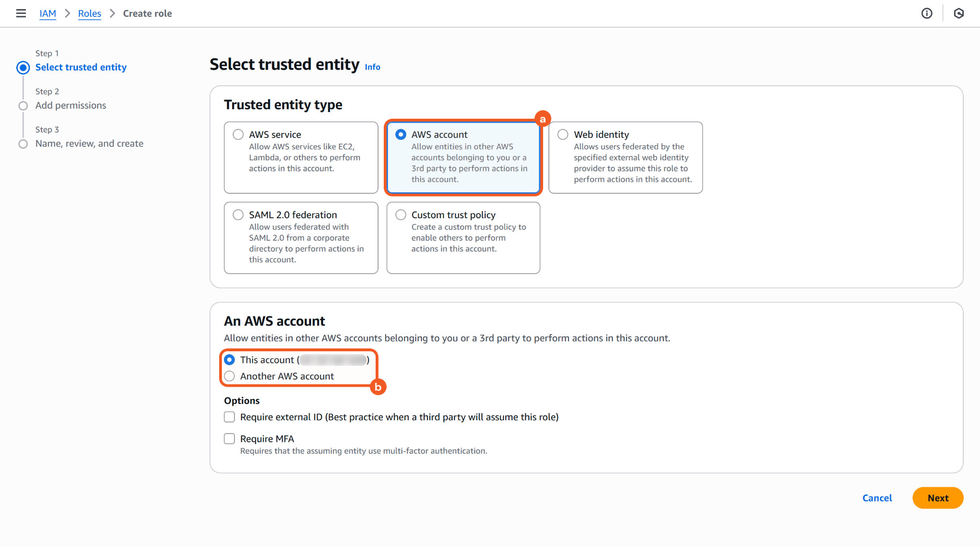Click the Next button
Viewport: 980px width, 547px height.
coord(937,498)
